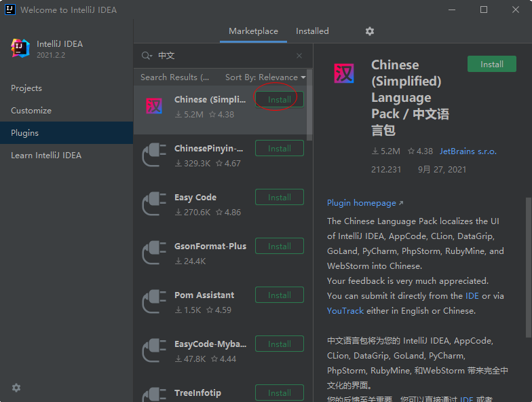Click the 2021.2.2 version label in sidebar
Screen dimensions: 532x402
tap(51, 55)
